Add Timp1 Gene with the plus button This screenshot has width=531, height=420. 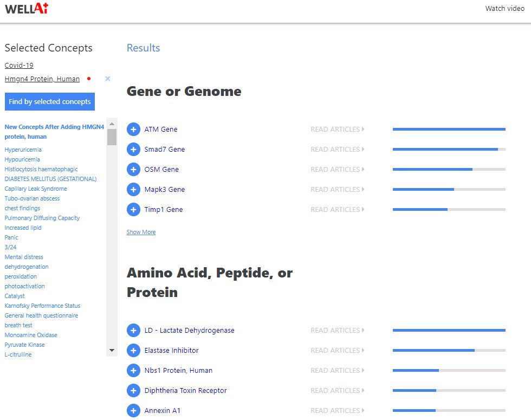[x=133, y=210]
